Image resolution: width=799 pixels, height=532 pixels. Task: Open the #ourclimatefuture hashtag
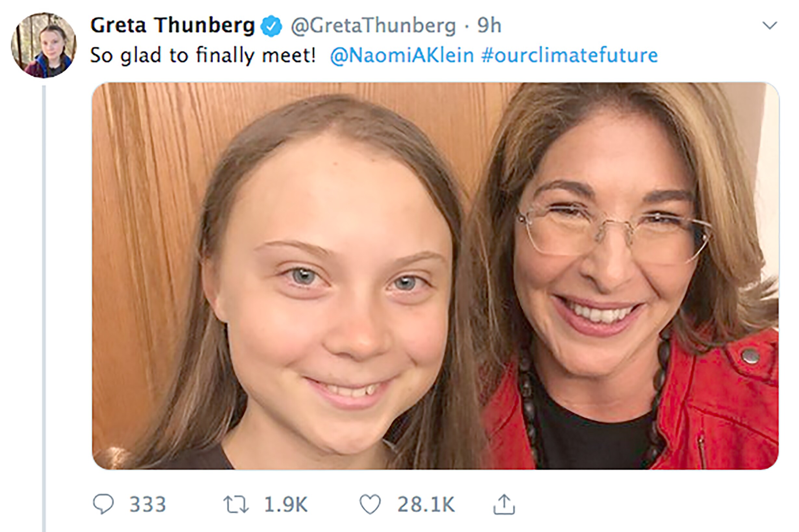pos(569,56)
